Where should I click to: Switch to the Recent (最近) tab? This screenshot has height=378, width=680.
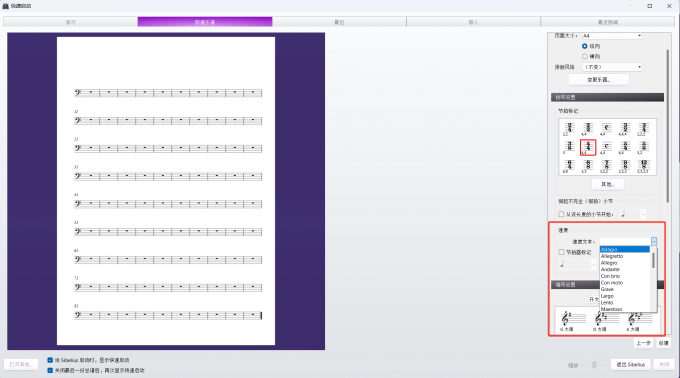pos(339,22)
